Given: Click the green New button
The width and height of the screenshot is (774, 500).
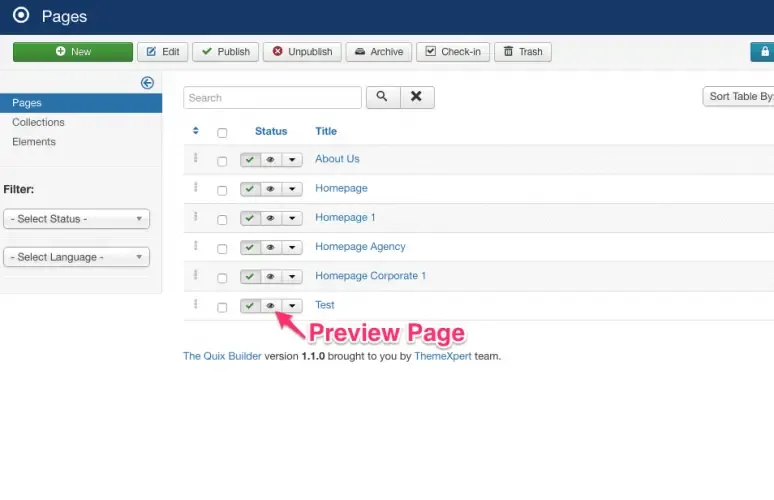Looking at the screenshot, I should click(73, 52).
